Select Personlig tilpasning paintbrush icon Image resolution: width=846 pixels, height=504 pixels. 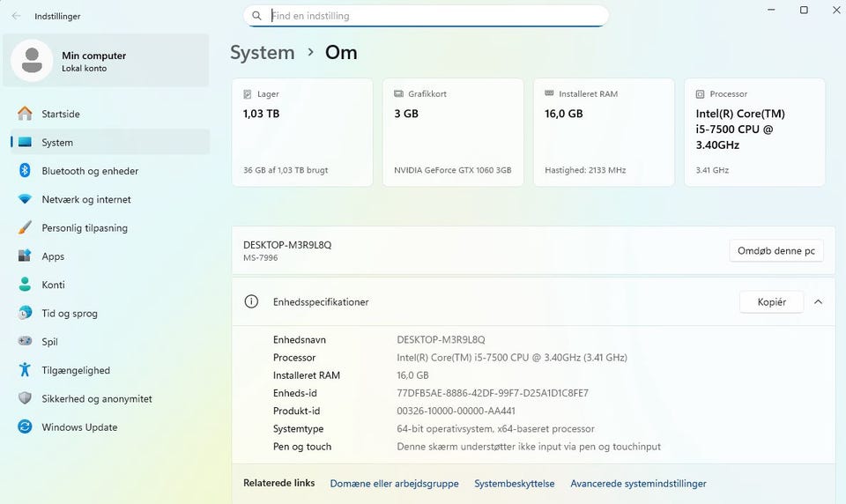[x=25, y=228]
